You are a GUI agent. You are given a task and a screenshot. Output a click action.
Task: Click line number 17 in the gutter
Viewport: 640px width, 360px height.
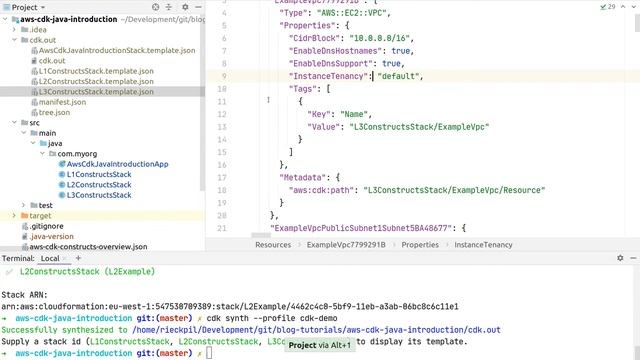[222, 178]
